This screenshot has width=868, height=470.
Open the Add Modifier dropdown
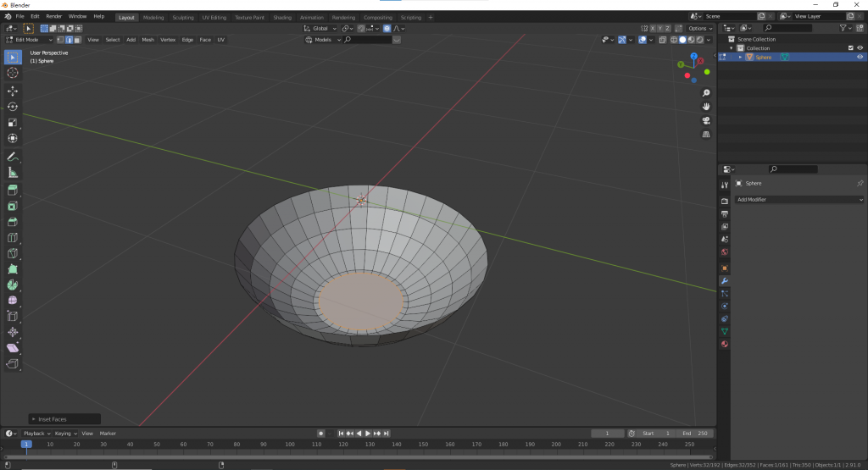click(x=799, y=200)
